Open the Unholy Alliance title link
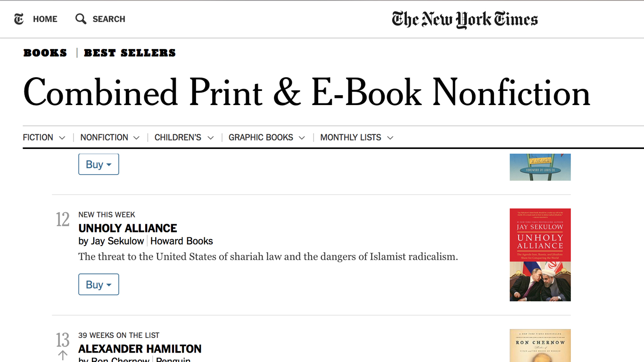Viewport: 644px width, 362px height. tap(128, 228)
